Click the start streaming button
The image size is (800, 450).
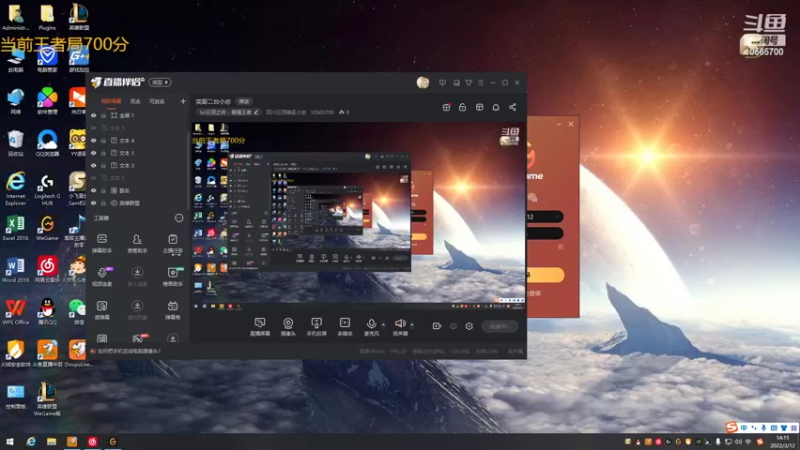tap(499, 327)
